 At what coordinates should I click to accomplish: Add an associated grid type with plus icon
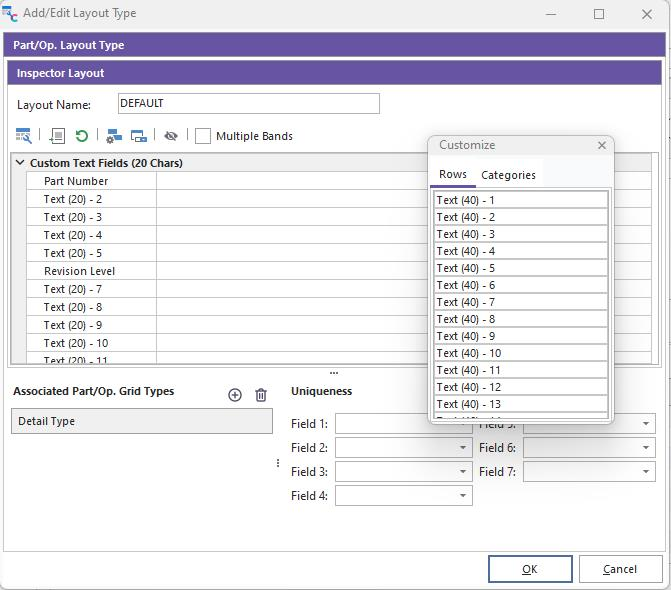235,395
